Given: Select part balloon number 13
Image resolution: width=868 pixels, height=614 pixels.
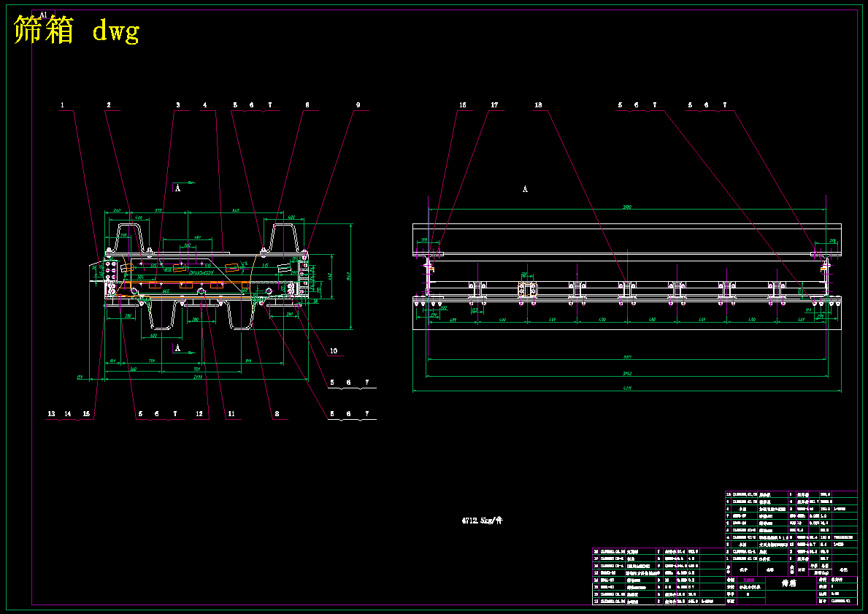Looking at the screenshot, I should pos(52,413).
